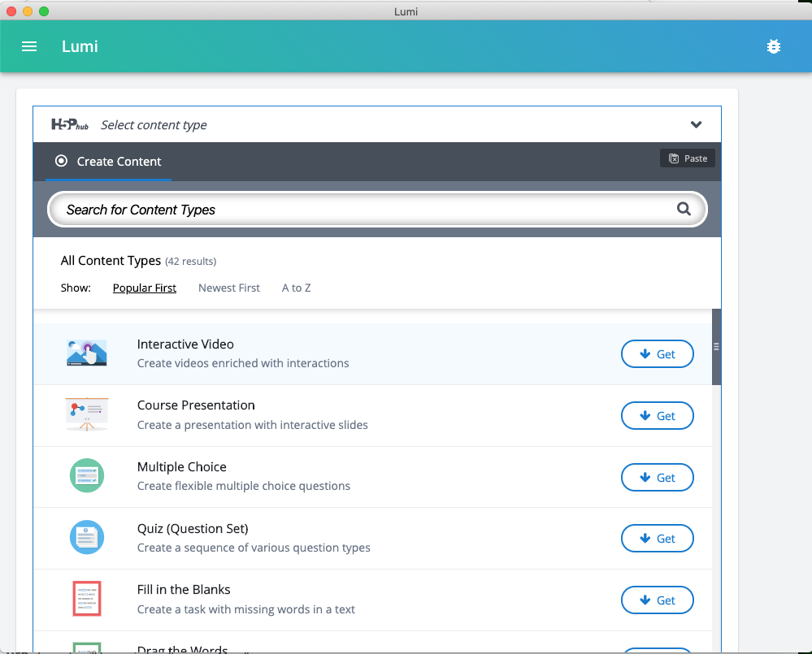Screen dimensions: 812x654
Task: Get the Fill in the Blanks content type
Action: [658, 600]
